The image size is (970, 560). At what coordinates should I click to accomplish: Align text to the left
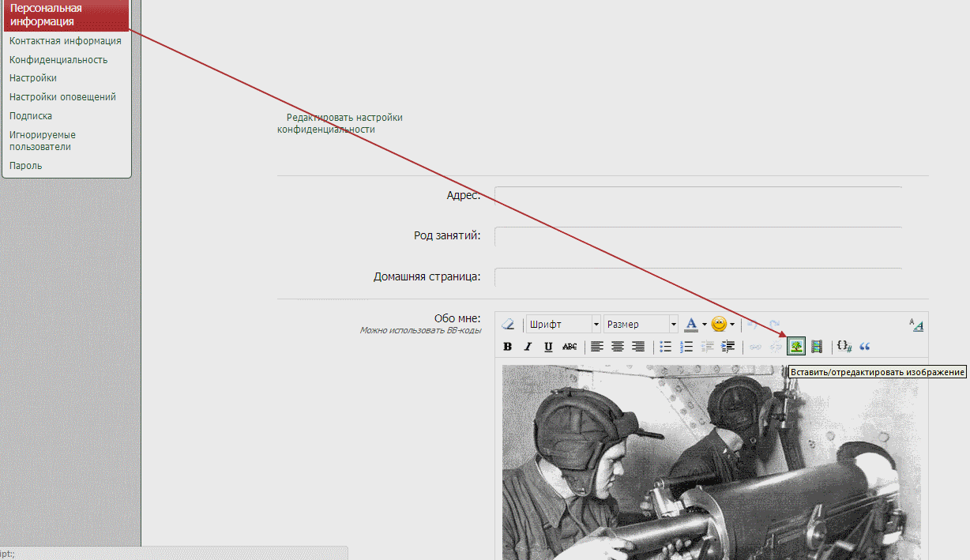tap(597, 347)
